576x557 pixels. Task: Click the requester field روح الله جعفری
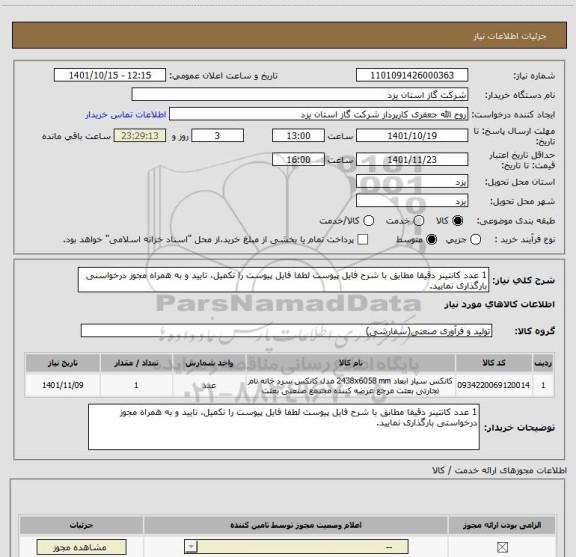[x=318, y=114]
